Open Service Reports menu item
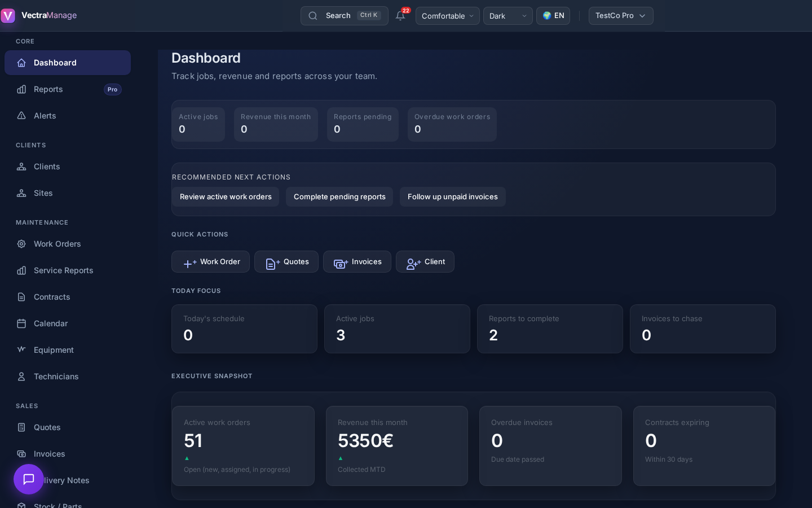This screenshot has height=508, width=812. [68, 270]
